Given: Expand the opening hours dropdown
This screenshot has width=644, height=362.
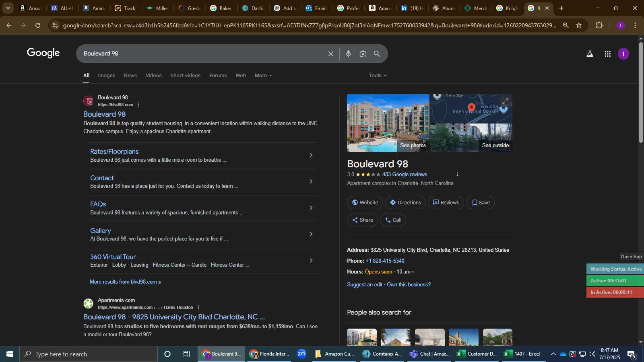Looking at the screenshot, I should (413, 272).
